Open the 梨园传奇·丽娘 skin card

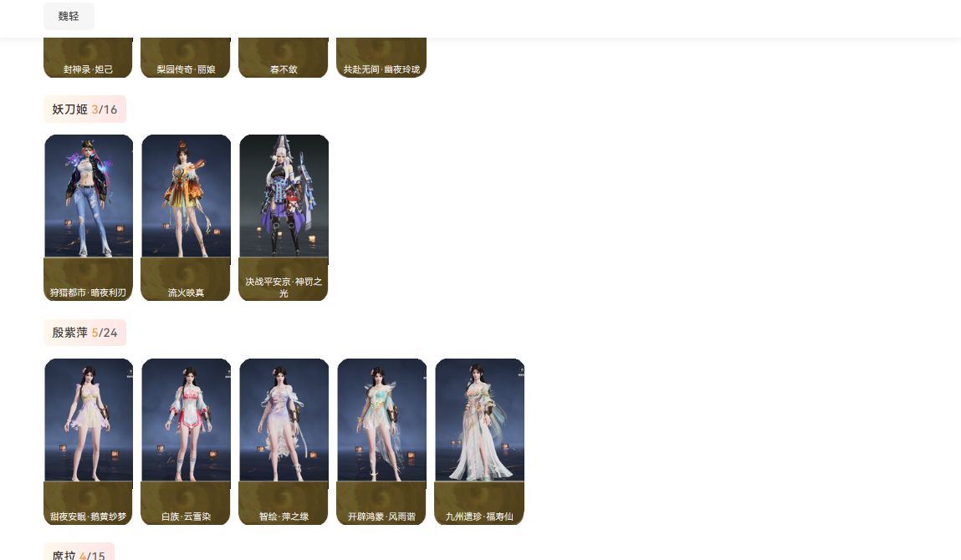pos(186,58)
